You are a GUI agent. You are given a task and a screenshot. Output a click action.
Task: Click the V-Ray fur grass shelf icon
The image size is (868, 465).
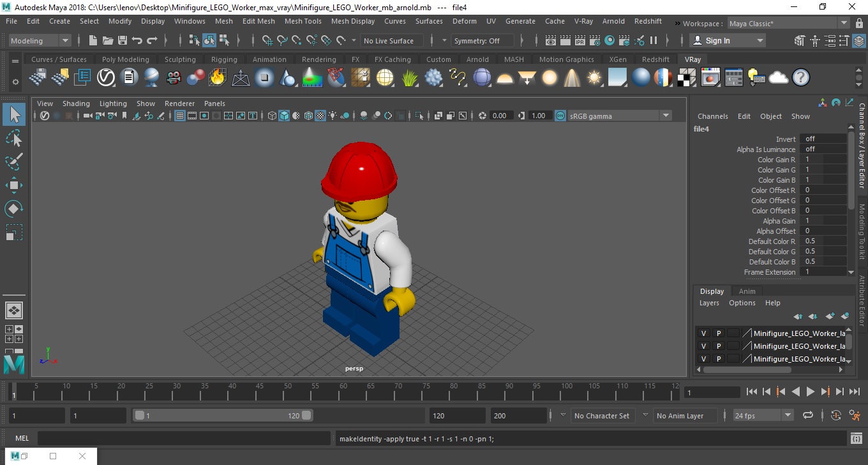[x=410, y=78]
